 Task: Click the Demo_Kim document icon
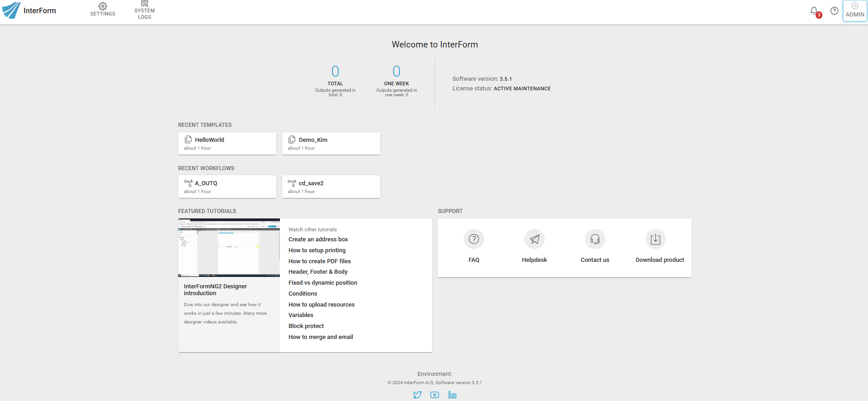pos(292,140)
